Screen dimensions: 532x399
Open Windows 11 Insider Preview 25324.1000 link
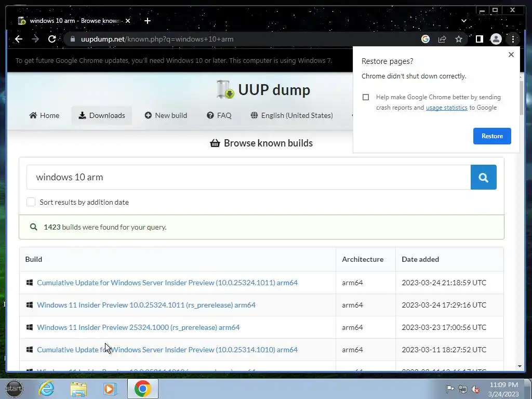pyautogui.click(x=138, y=327)
